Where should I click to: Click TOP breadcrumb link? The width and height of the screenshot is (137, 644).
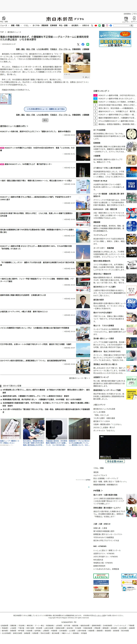point(2,32)
